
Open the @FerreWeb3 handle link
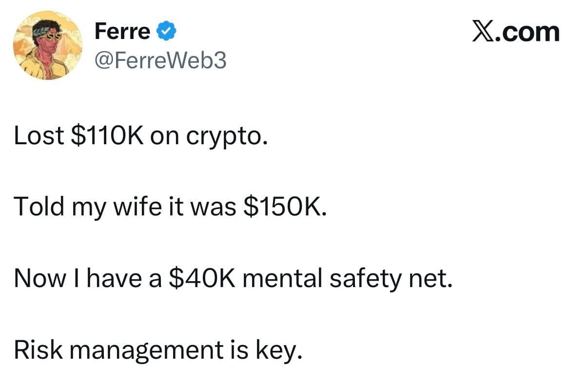click(160, 60)
